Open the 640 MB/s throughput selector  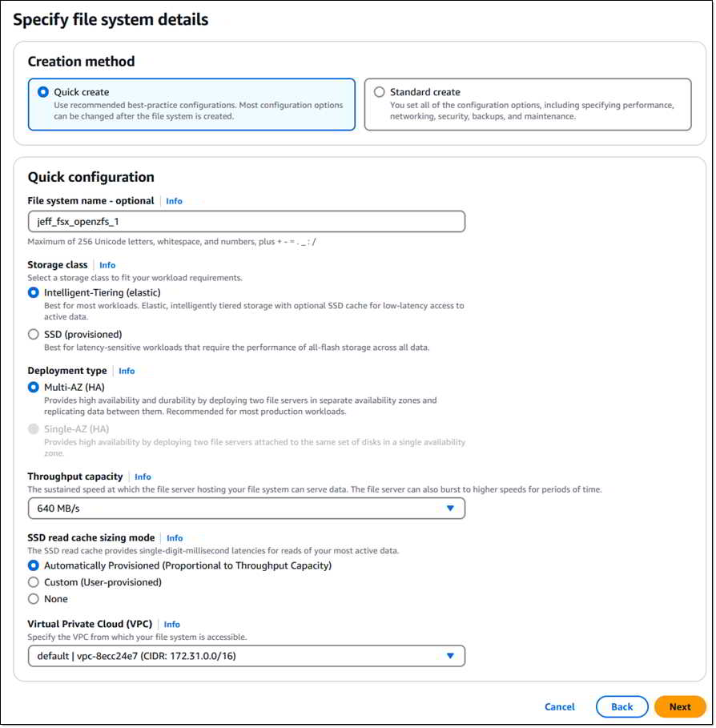point(247,509)
